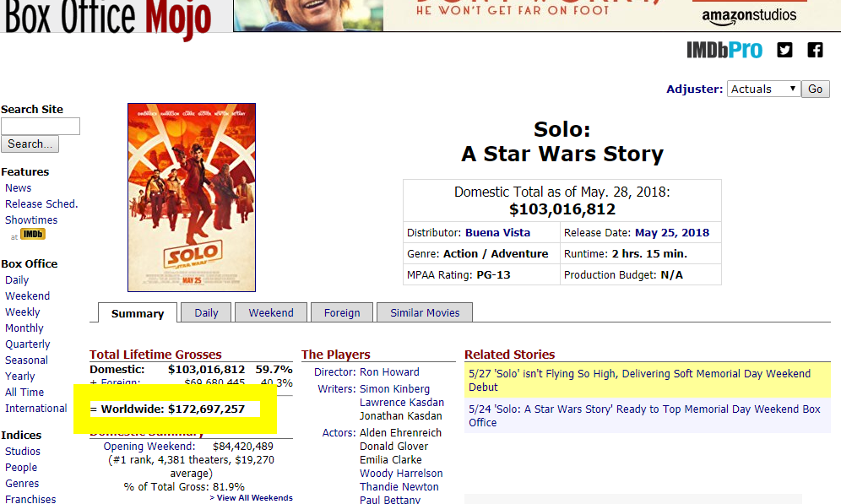Screen dimensions: 841x504
Task: Click the Amazon Studios banner ad
Action: tap(537, 15)
